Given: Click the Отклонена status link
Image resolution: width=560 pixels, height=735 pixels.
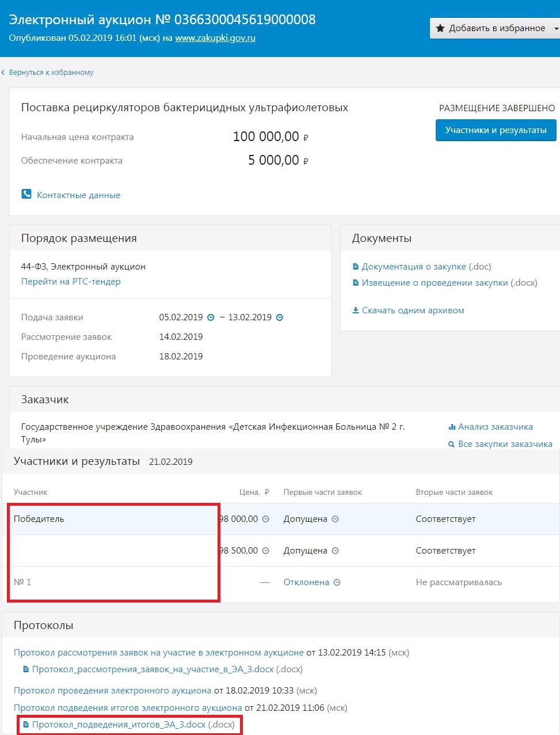Looking at the screenshot, I should click(x=306, y=582).
